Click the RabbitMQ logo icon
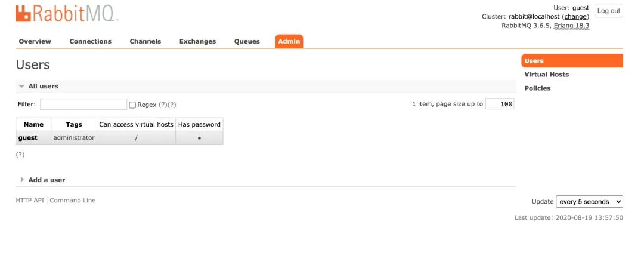644x255 pixels. (x=23, y=14)
